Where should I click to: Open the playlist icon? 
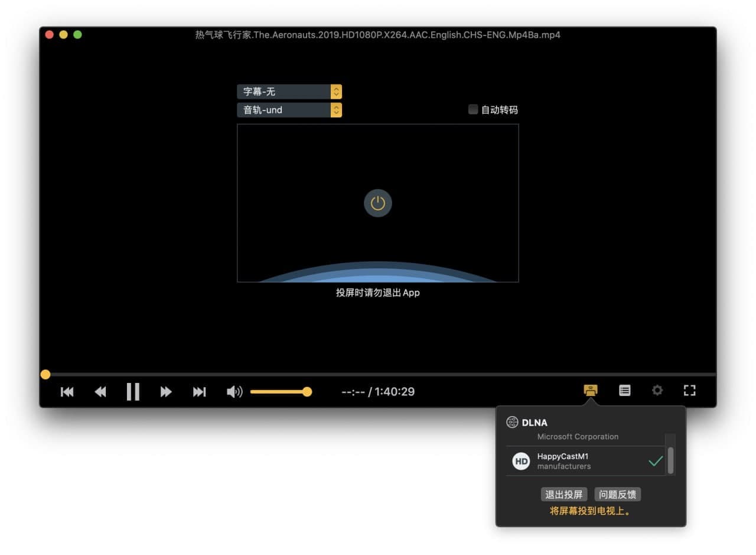[624, 390]
